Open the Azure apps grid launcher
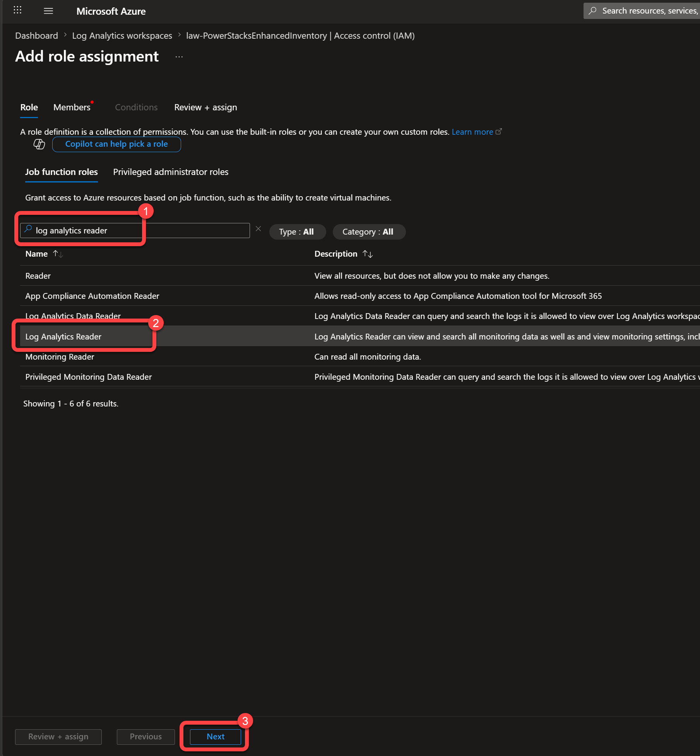Screen dimensions: 700x756 click(17, 10)
